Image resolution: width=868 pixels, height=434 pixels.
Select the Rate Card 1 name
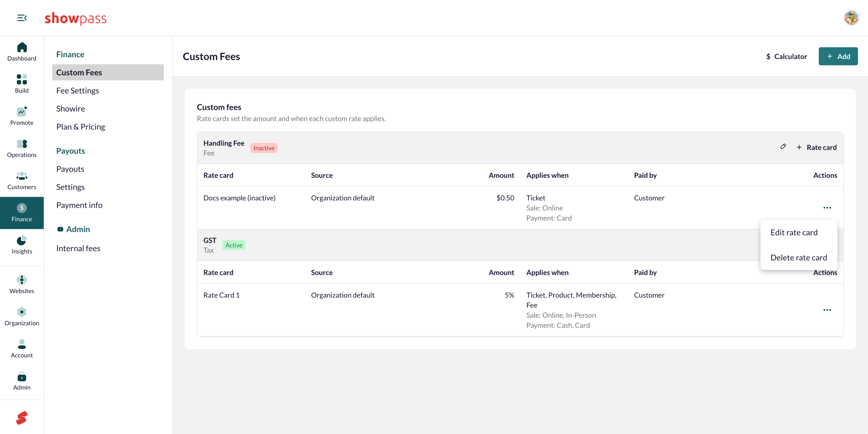pos(221,295)
